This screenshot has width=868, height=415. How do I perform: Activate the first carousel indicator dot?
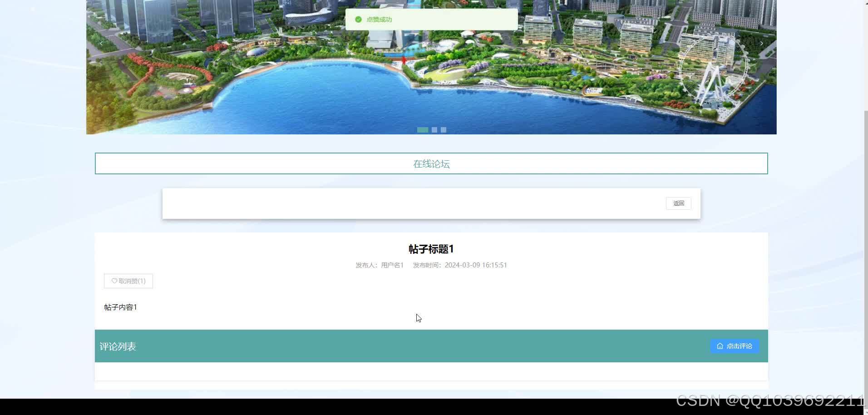(x=422, y=129)
